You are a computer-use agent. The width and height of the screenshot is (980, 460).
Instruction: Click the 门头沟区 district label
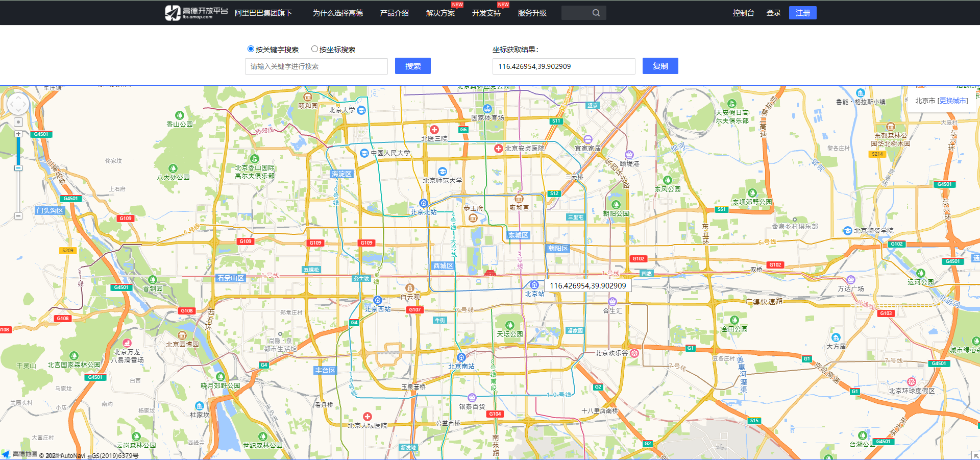tap(50, 210)
